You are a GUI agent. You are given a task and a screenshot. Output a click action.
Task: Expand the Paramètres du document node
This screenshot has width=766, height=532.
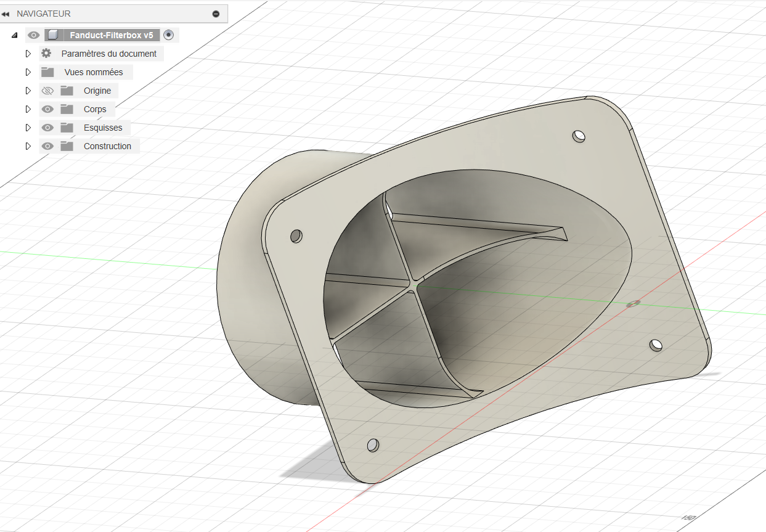(28, 54)
